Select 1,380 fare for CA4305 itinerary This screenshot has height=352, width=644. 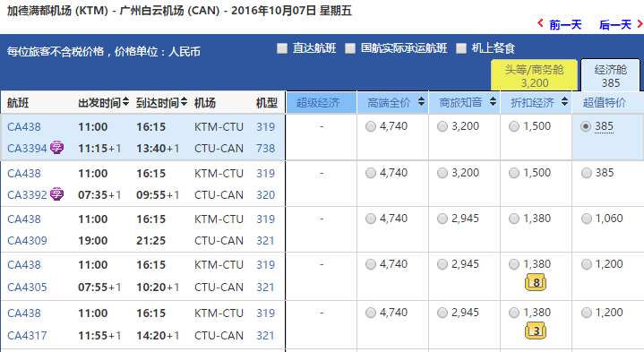[x=514, y=264]
